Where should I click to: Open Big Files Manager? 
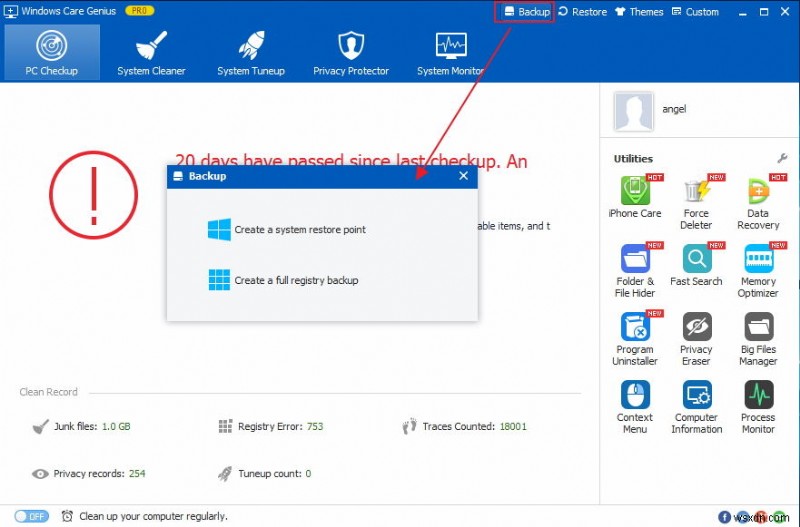(x=758, y=338)
